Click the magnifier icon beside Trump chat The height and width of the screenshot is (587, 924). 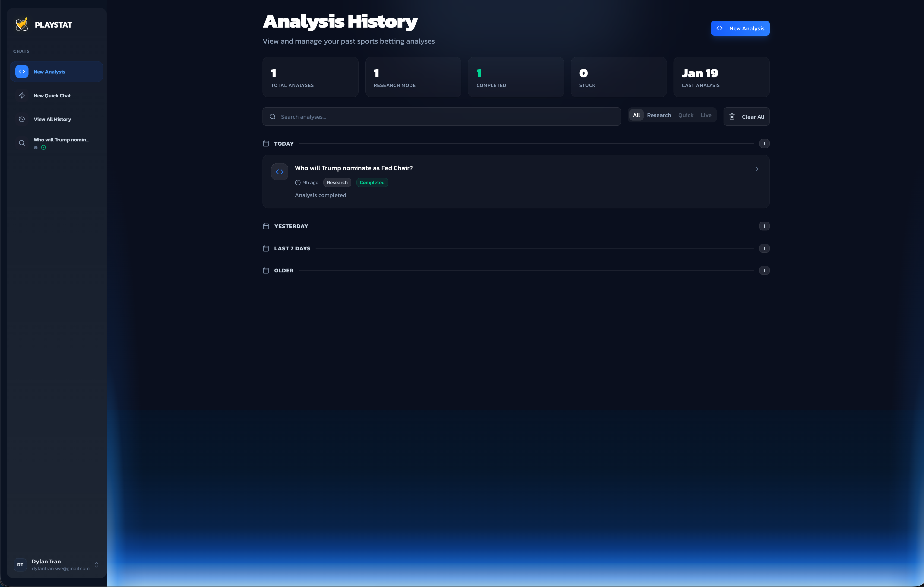point(22,143)
